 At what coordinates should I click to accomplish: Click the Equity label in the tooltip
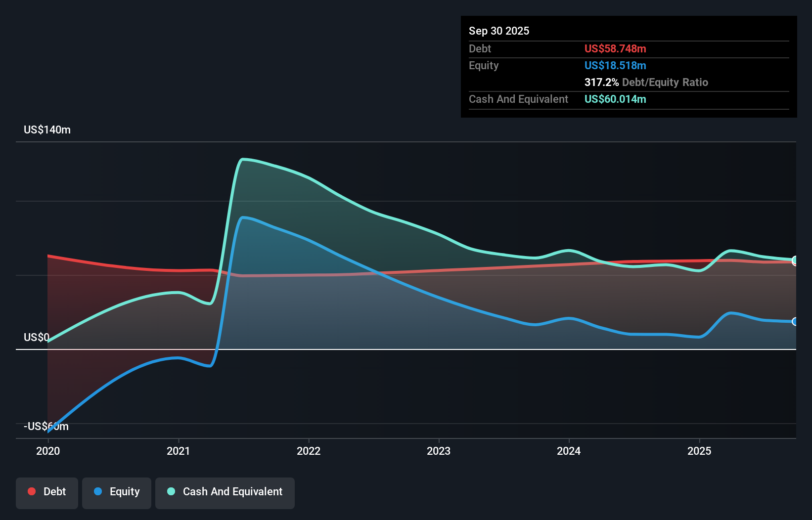click(484, 66)
